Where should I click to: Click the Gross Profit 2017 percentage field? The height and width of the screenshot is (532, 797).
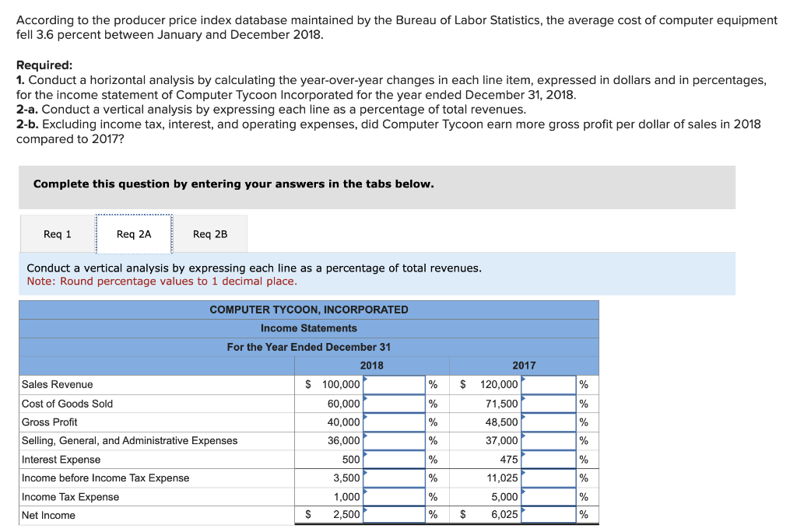pyautogui.click(x=549, y=422)
